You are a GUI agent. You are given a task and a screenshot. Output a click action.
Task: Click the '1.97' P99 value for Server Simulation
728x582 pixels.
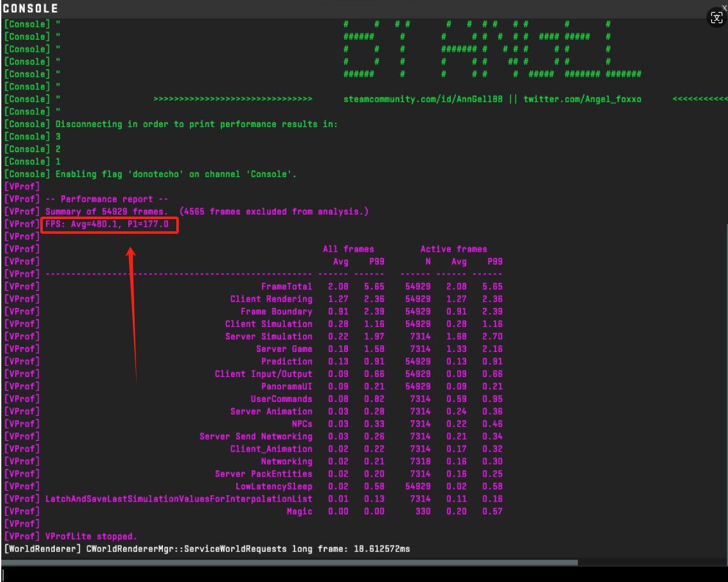coord(374,337)
